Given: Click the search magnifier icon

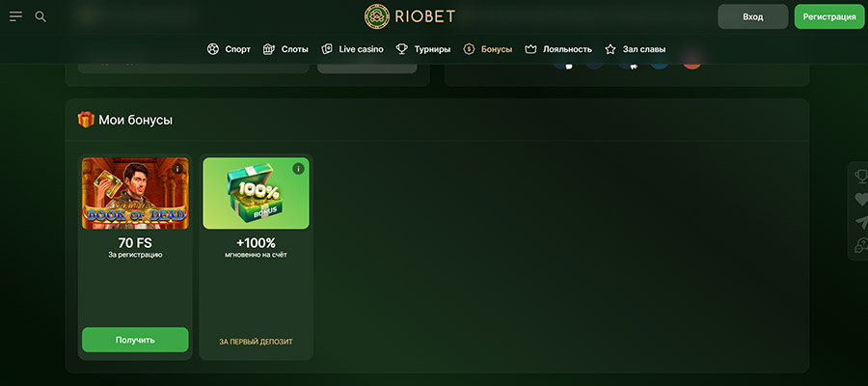Looking at the screenshot, I should (41, 16).
